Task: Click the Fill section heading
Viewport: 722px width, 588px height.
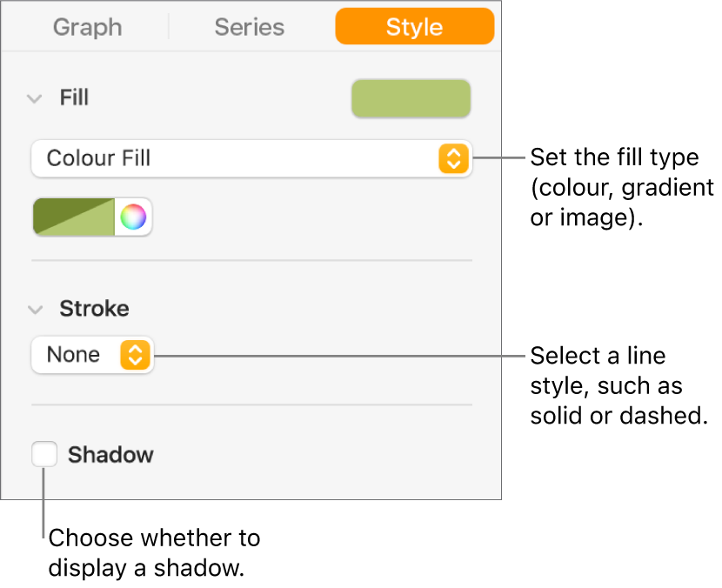Action: (x=74, y=98)
